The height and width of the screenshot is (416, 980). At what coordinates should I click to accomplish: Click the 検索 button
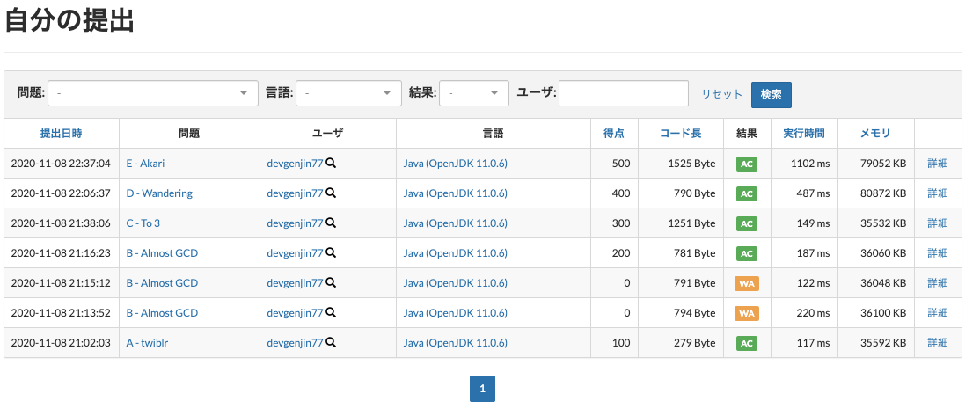coord(772,94)
